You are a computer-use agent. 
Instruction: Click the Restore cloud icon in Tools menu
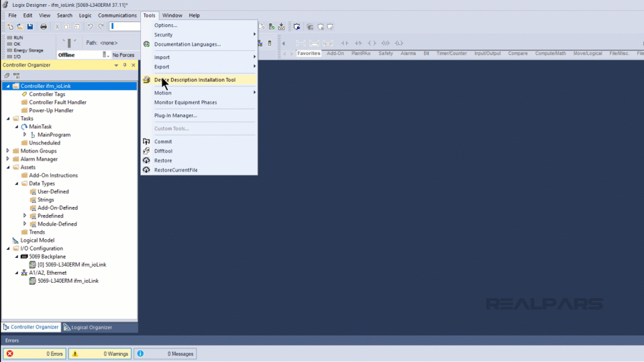pos(146,161)
